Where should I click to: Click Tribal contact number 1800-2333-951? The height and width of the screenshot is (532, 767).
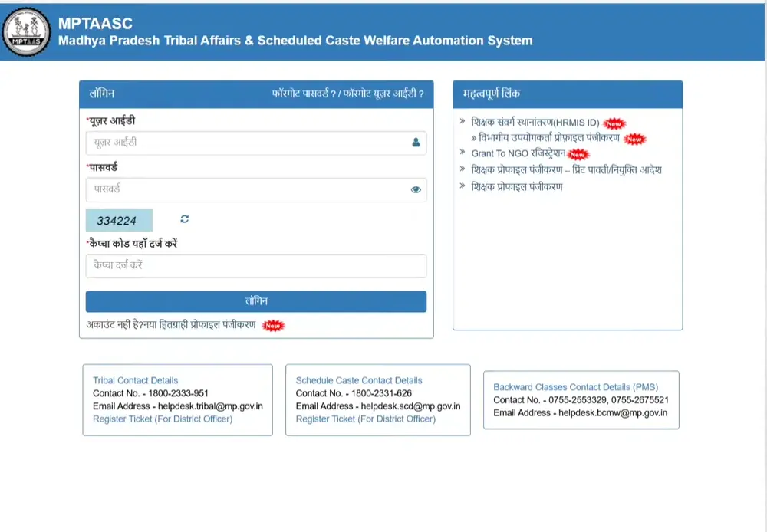178,393
